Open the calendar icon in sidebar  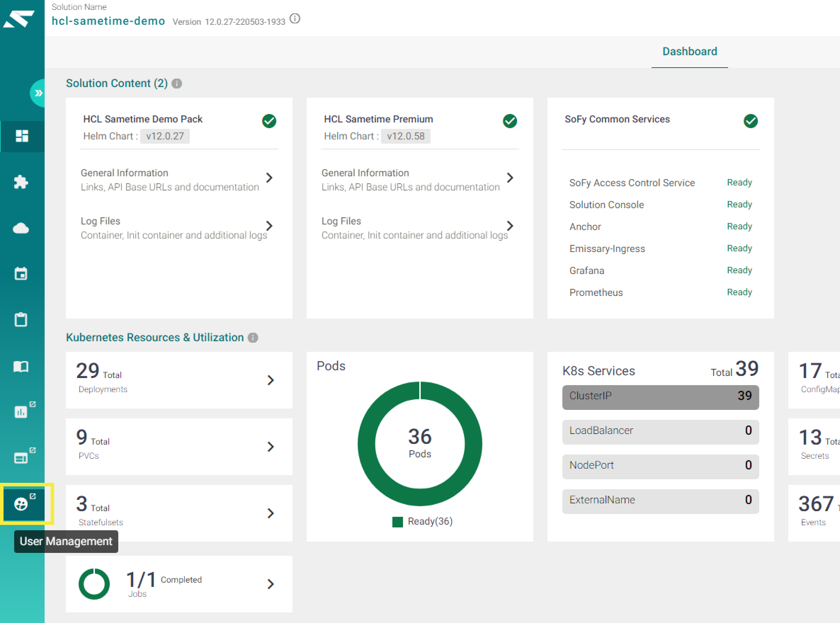pos(21,274)
